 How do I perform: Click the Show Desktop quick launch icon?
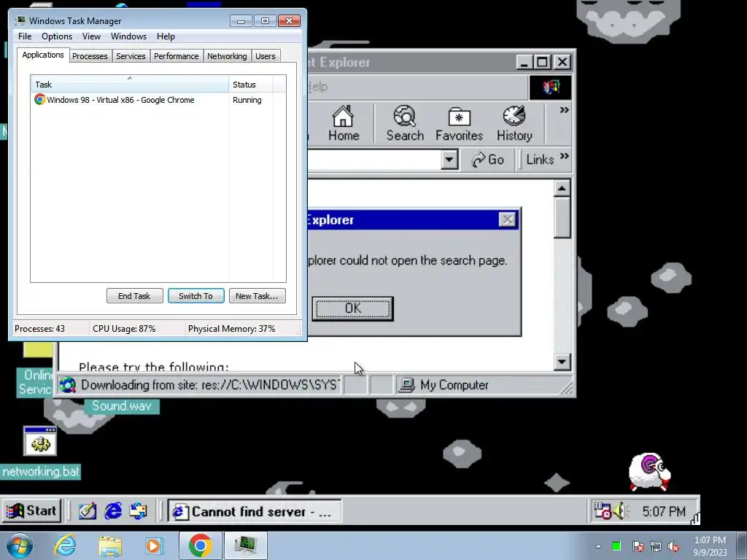coord(88,511)
